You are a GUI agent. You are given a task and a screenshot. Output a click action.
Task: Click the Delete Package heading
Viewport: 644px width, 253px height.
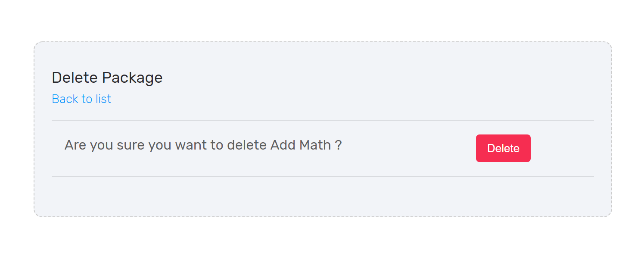tap(107, 78)
